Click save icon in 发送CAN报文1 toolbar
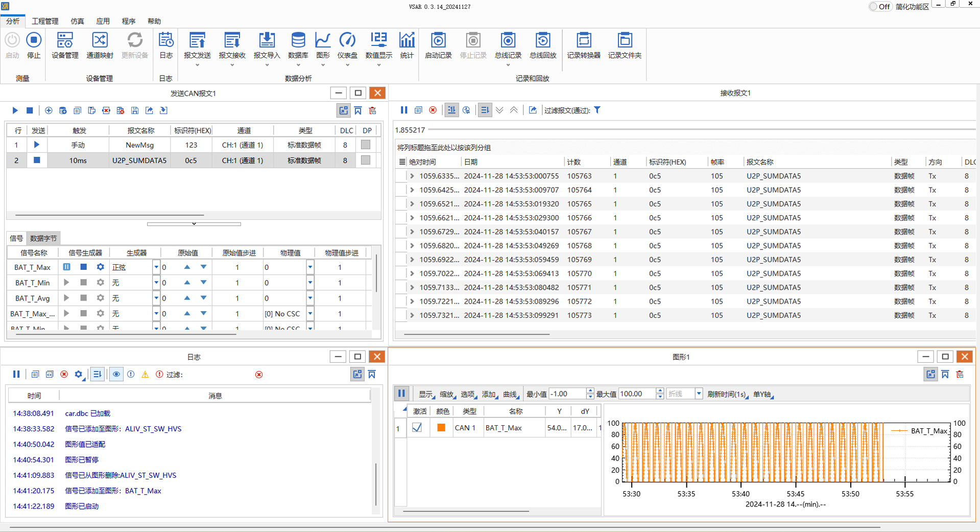The height and width of the screenshot is (532, 980). point(135,110)
